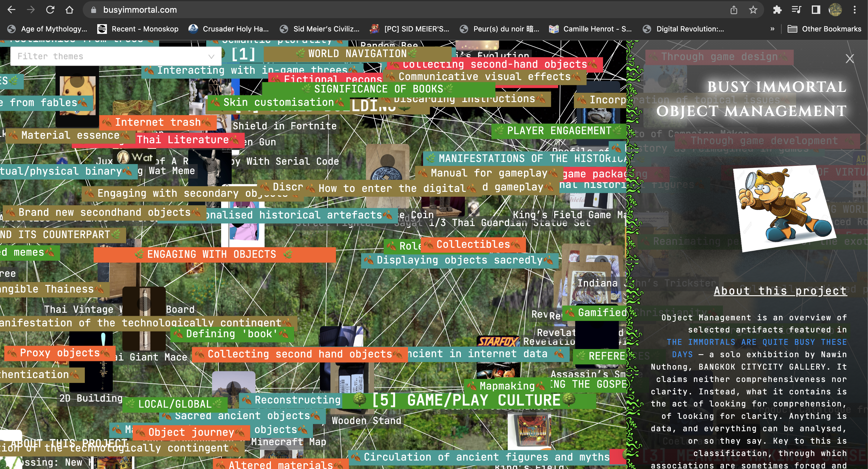Open Other Bookmarks folder

click(x=824, y=29)
